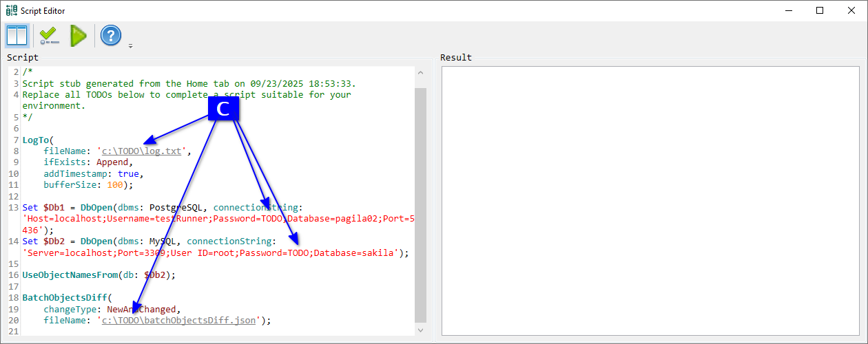Click the check script syntax icon

coord(49,35)
